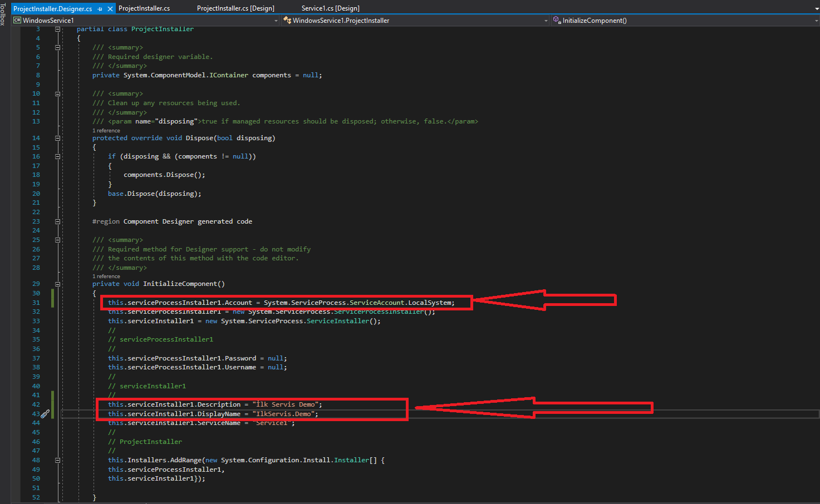Collapse the Component Designer generated code region
The height and width of the screenshot is (504, 820).
[57, 221]
